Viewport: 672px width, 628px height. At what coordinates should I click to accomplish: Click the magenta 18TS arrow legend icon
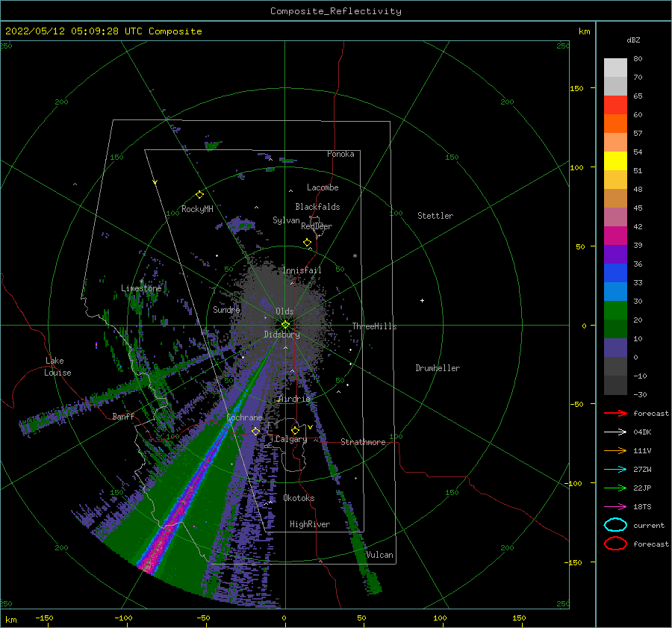click(x=615, y=507)
